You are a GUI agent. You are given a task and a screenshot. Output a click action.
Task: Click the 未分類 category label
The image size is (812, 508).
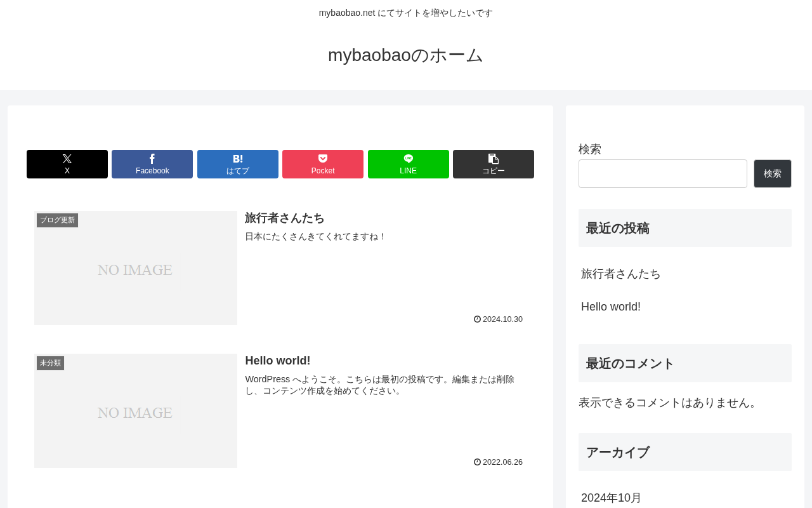pyautogui.click(x=50, y=363)
